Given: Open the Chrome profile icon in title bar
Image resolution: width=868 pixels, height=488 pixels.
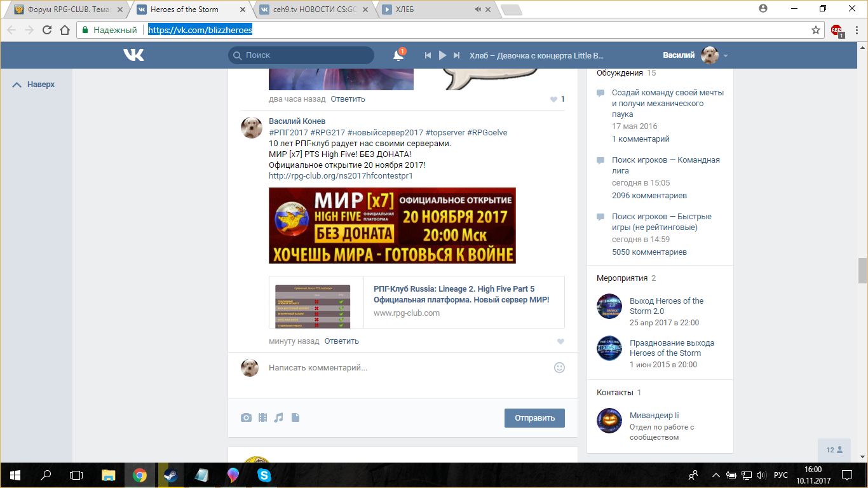Looking at the screenshot, I should pyautogui.click(x=763, y=8).
